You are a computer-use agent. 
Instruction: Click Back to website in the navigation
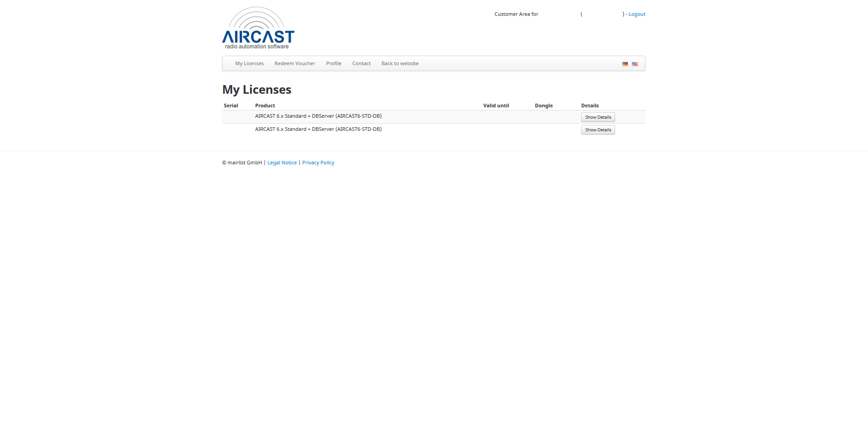pyautogui.click(x=399, y=63)
